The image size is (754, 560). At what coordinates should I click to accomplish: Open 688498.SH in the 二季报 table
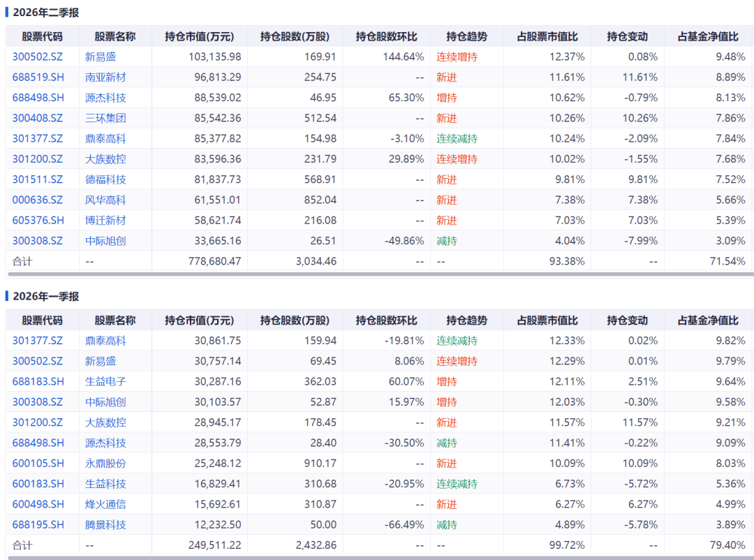38,98
